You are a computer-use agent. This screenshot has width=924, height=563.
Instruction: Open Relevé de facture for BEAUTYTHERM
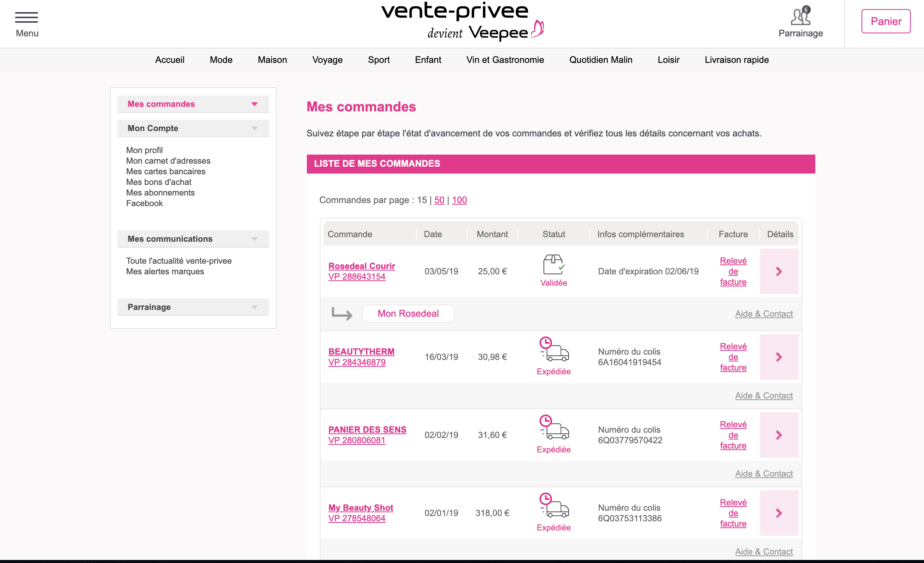733,357
